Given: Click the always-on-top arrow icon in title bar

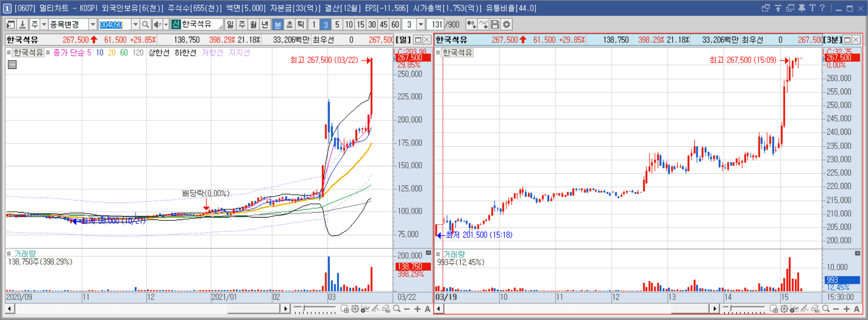Looking at the screenshot, I should click(778, 8).
